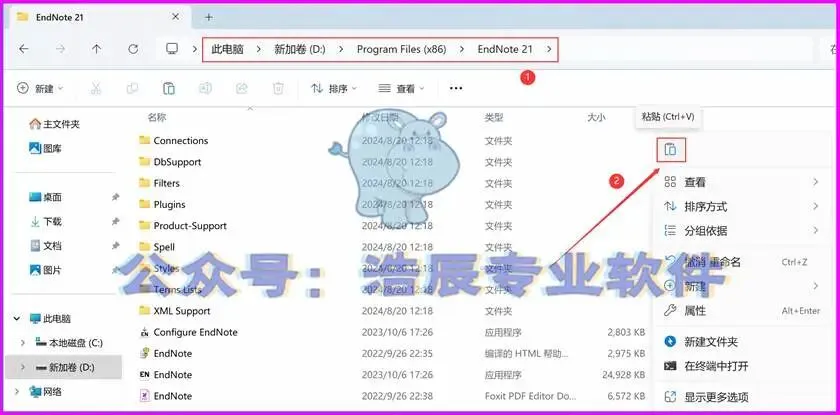The image size is (840, 415).
Task: Click EndNote 21 in the address breadcrumb
Action: pyautogui.click(x=505, y=49)
